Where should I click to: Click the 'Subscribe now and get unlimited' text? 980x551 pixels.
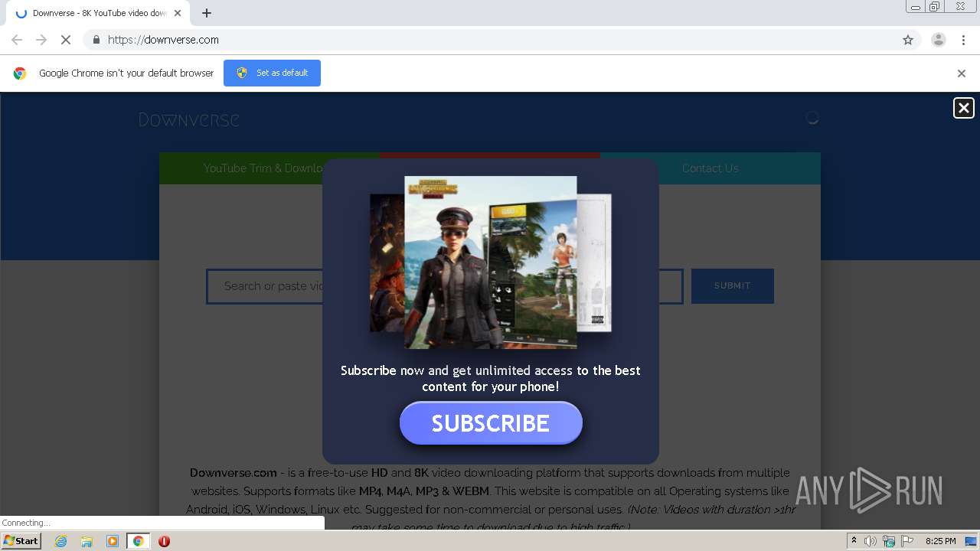490,378
